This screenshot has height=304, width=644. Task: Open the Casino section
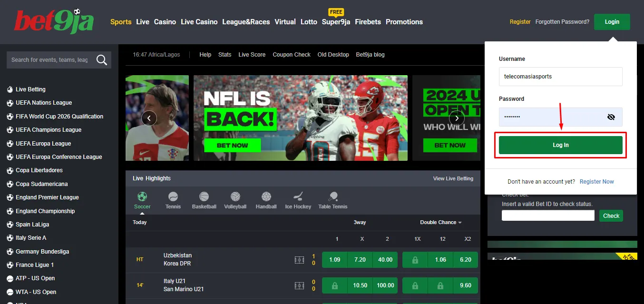click(165, 22)
